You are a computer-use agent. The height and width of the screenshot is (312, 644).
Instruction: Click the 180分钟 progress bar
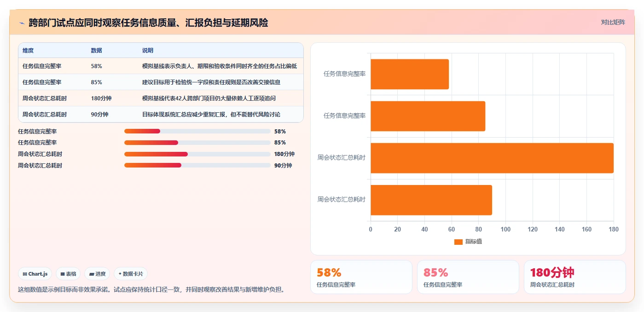pyautogui.click(x=197, y=154)
